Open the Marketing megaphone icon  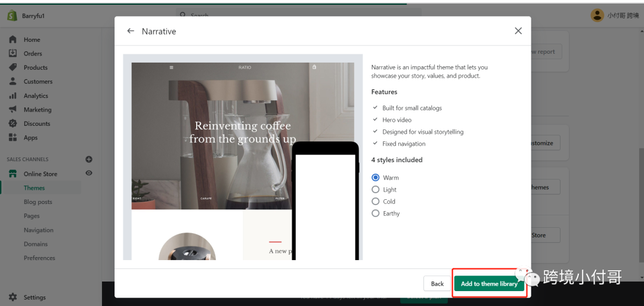coord(13,109)
